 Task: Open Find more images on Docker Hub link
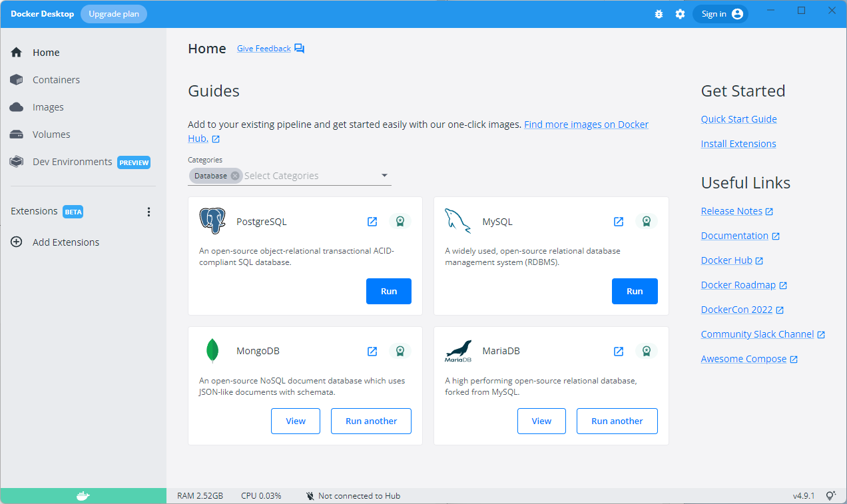pyautogui.click(x=418, y=132)
